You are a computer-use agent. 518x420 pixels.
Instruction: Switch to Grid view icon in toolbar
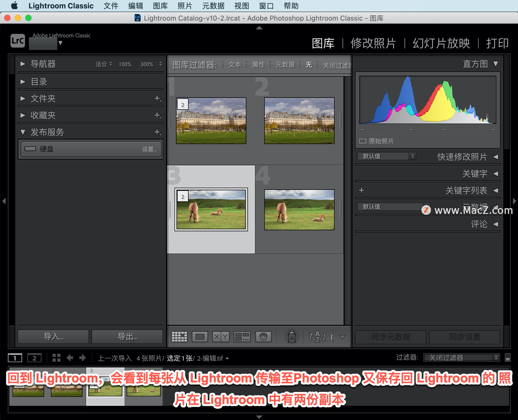[x=179, y=337]
